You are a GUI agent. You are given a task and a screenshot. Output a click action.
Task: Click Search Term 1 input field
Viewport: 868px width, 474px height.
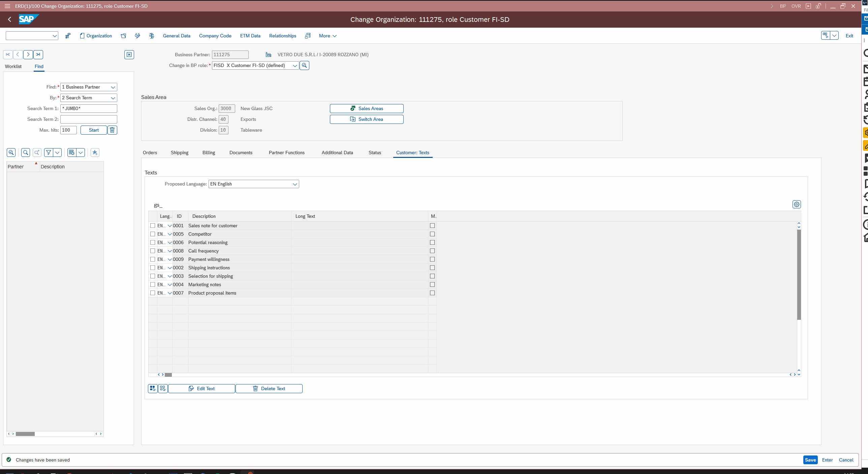[x=88, y=109]
